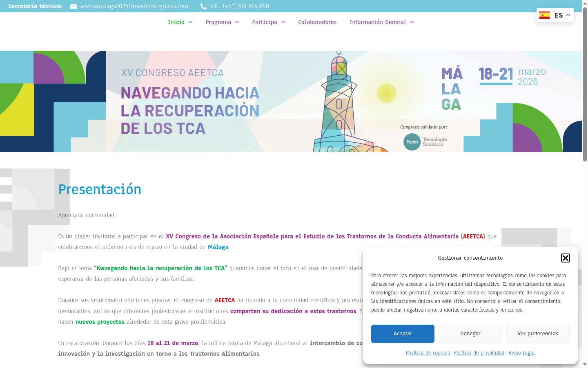Viewport: 588px width, 368px height.
Task: Open the Inicio menu item
Action: click(x=176, y=22)
